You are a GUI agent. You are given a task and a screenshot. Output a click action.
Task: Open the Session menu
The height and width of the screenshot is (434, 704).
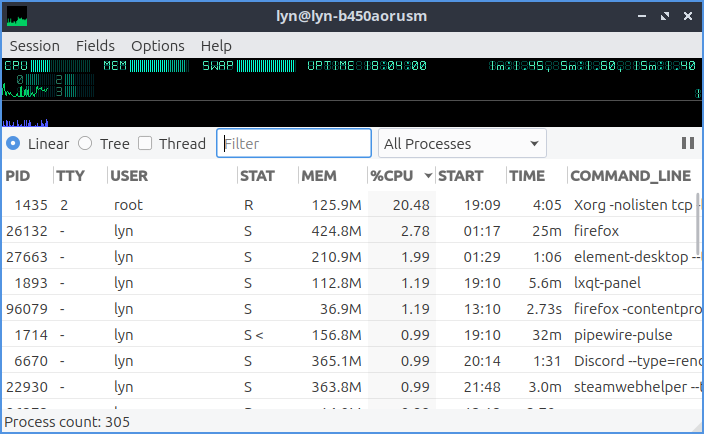(x=35, y=46)
